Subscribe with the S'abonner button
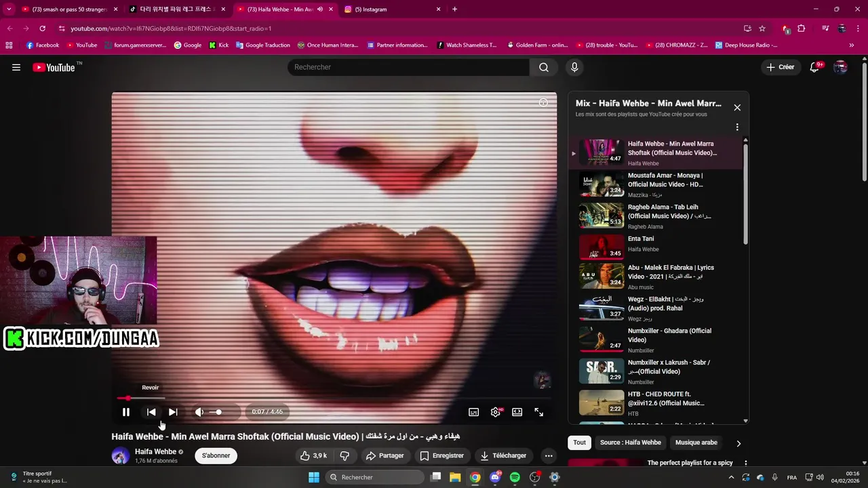Viewport: 868px width, 488px height. 216,455
